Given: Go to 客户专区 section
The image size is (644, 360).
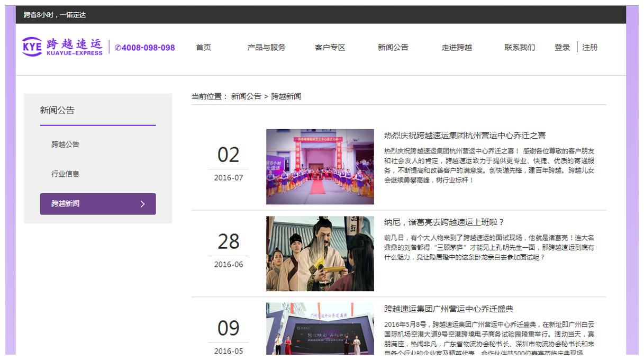Looking at the screenshot, I should point(330,47).
